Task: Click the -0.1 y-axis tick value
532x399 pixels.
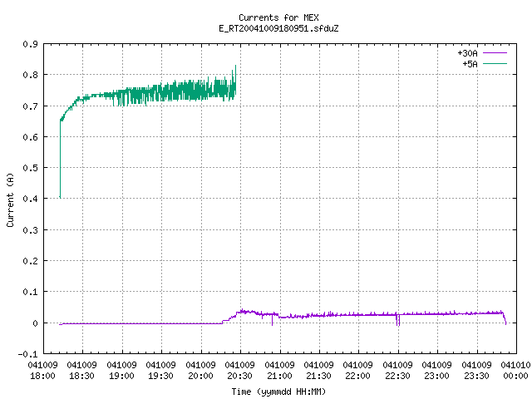Action: pos(27,354)
